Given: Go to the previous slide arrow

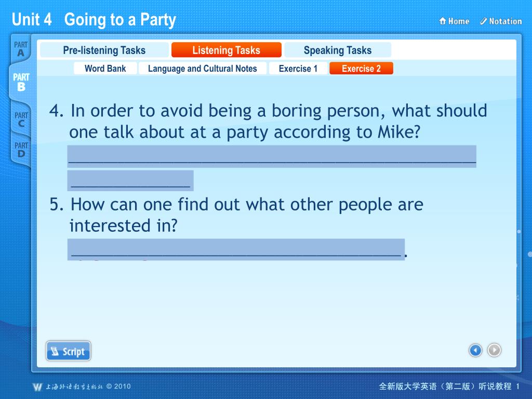Looking at the screenshot, I should [475, 350].
